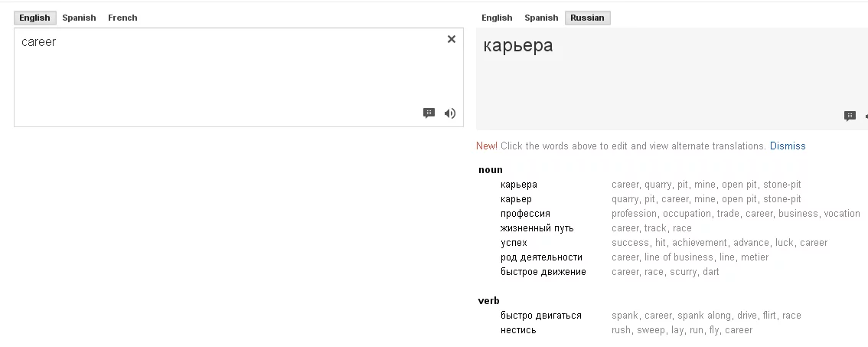The width and height of the screenshot is (868, 347).
Task: Listen to source word pronunciation
Action: (x=450, y=113)
